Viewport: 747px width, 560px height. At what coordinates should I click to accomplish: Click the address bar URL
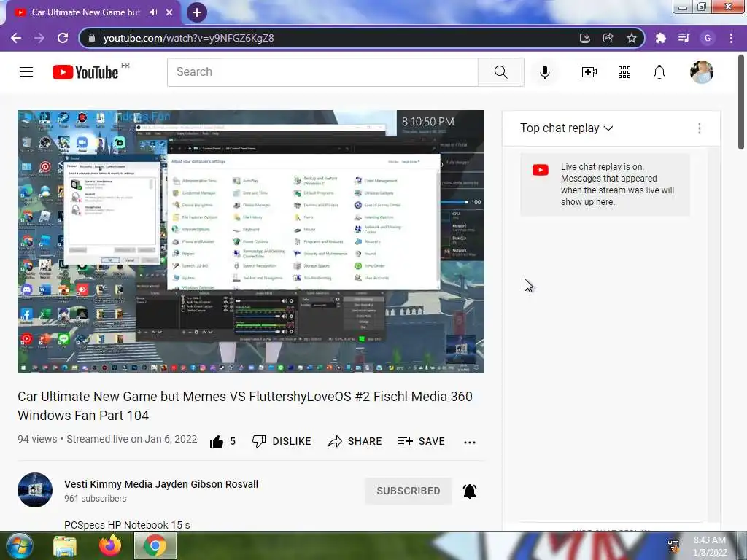[x=189, y=38]
